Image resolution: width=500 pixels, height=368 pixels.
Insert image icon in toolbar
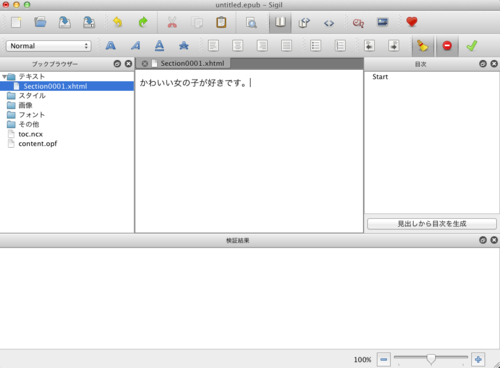[x=383, y=22]
